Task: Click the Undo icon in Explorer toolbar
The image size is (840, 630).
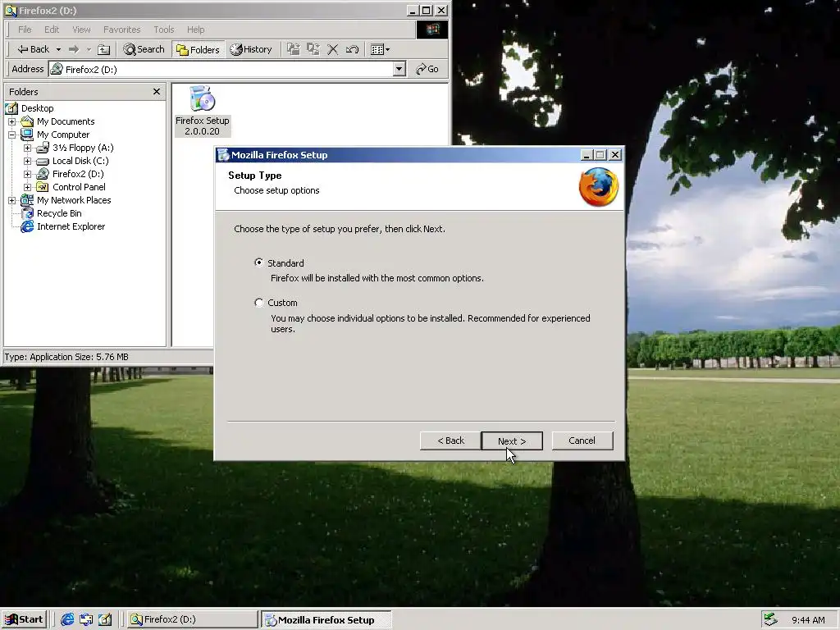Action: (352, 49)
